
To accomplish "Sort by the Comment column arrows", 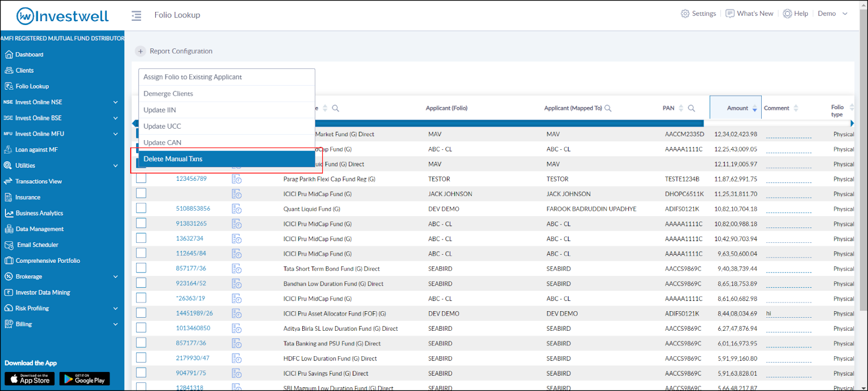I will click(796, 108).
